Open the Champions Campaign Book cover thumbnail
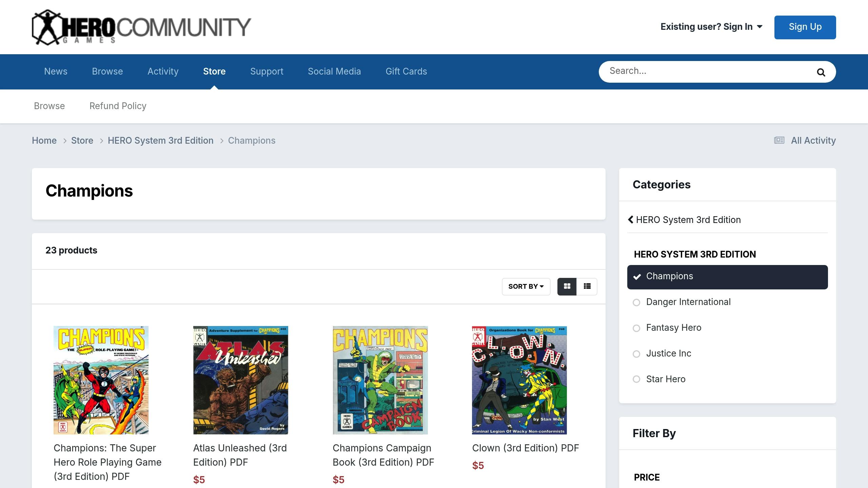Image resolution: width=868 pixels, height=488 pixels. (x=380, y=380)
